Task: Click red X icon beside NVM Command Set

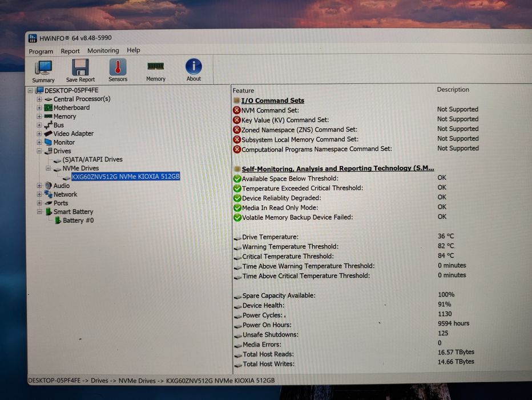Action: click(237, 110)
